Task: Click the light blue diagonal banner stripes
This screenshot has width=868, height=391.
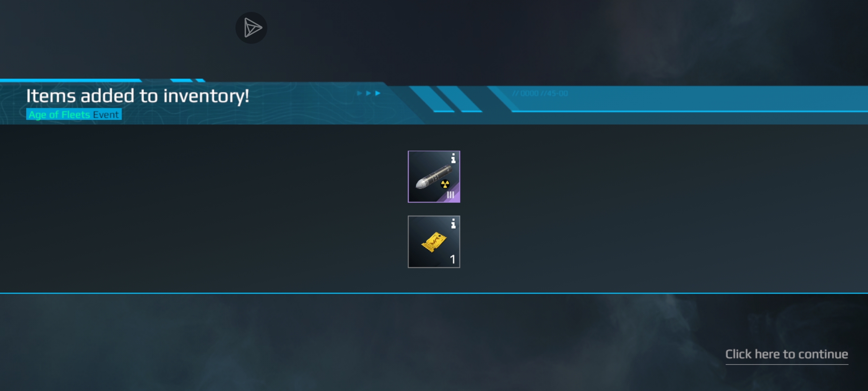Action: (446, 99)
